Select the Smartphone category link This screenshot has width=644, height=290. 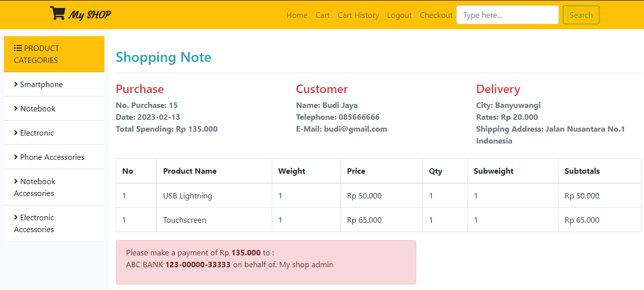[42, 84]
